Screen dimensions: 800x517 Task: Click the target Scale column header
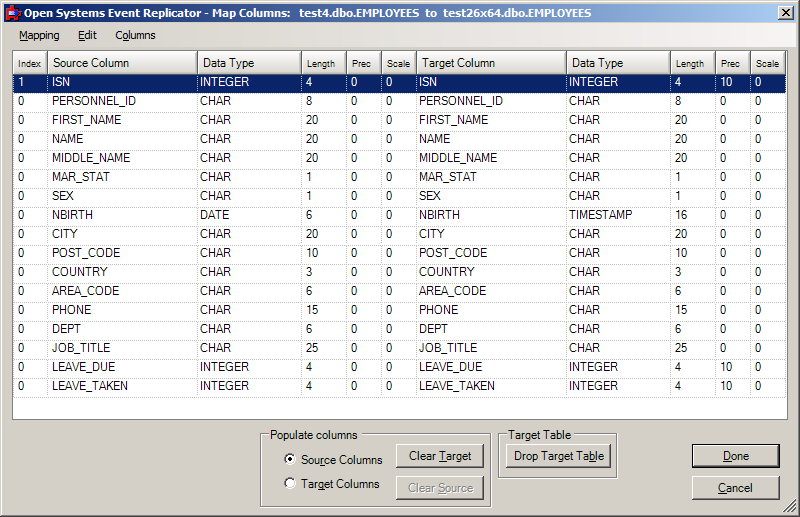click(x=767, y=63)
